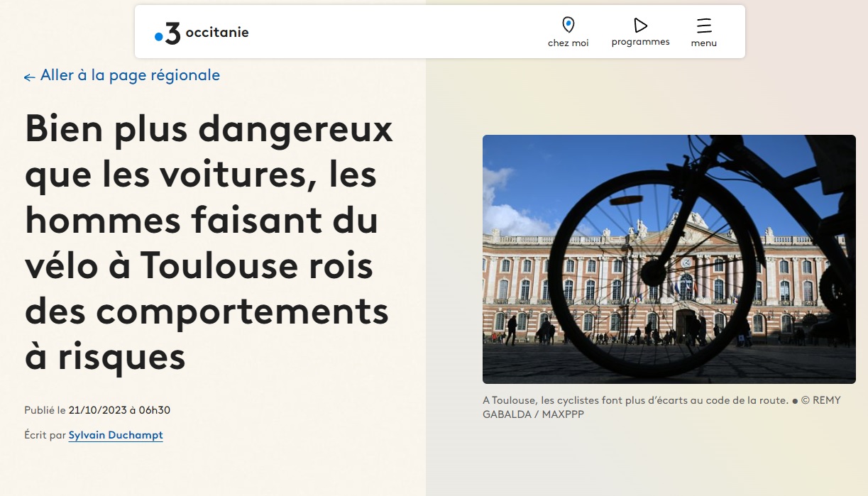Select the "chez moi" label
This screenshot has height=496, width=868.
point(568,43)
